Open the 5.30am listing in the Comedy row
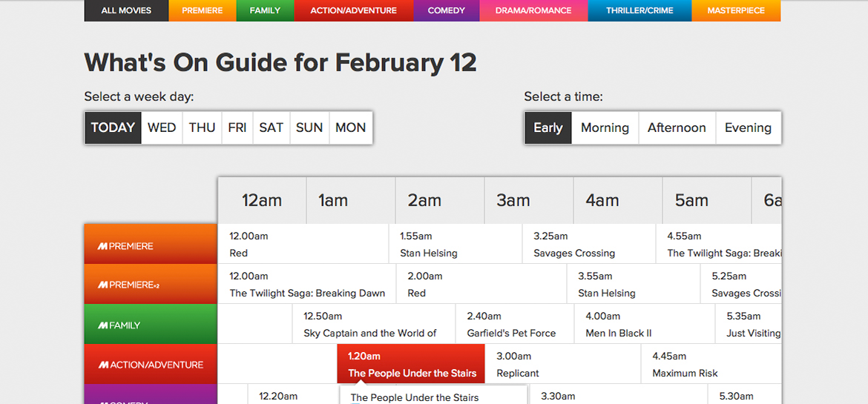Viewport: 868px width, 404px height. point(745,394)
